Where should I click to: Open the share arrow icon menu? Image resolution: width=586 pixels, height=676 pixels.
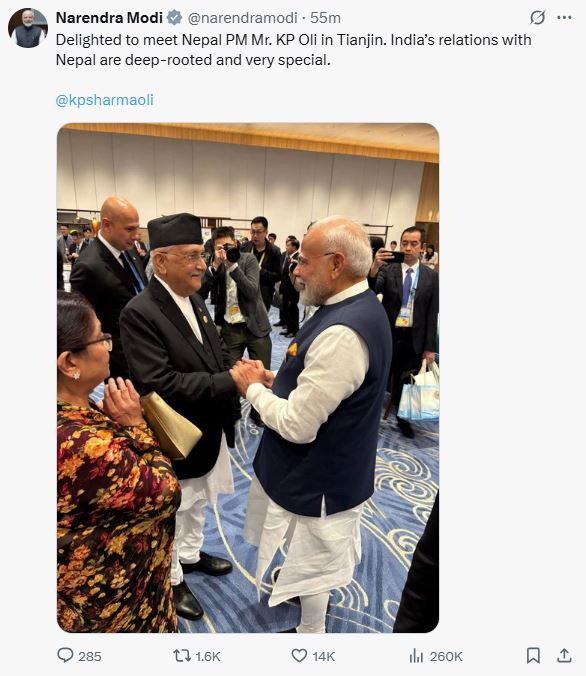coord(564,655)
